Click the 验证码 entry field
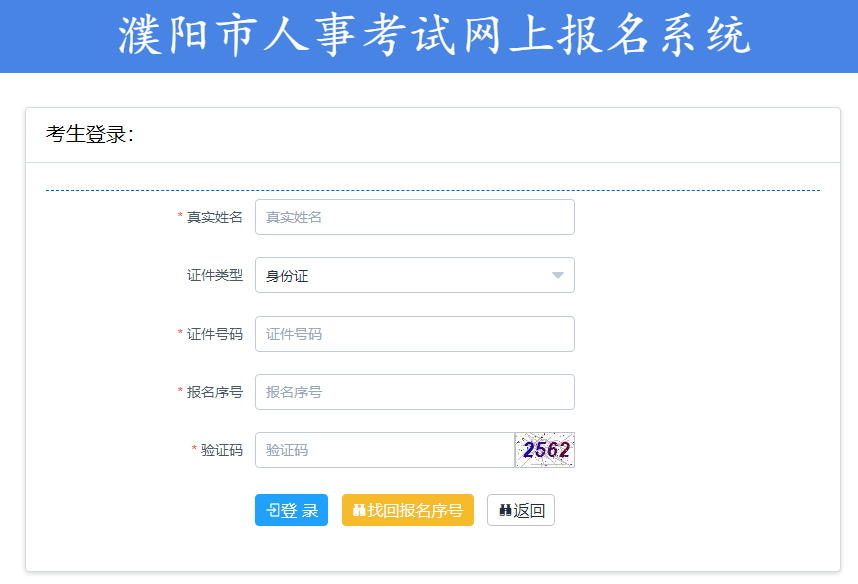This screenshot has width=858, height=584. tap(385, 450)
